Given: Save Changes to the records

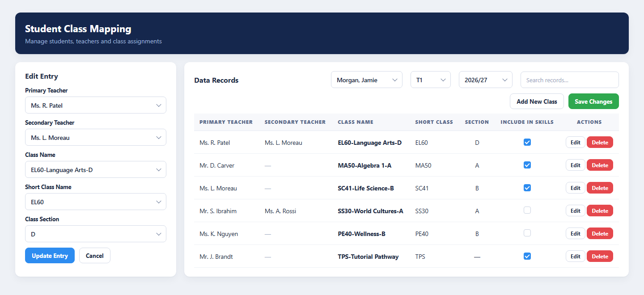Looking at the screenshot, I should [x=593, y=101].
